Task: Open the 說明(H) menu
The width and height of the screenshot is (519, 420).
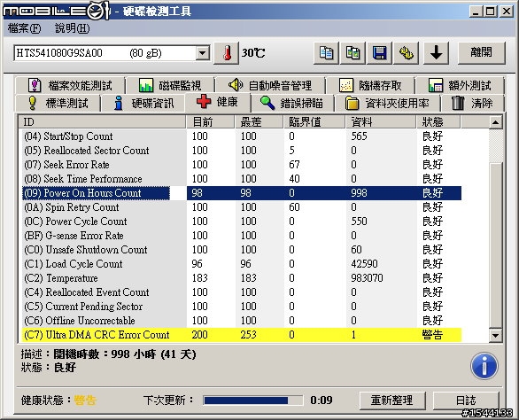Action: click(73, 28)
